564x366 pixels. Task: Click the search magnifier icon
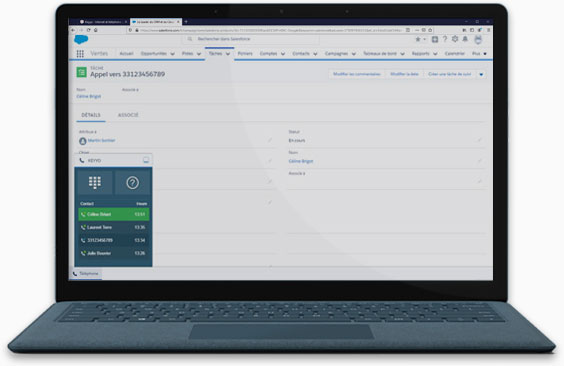point(190,39)
